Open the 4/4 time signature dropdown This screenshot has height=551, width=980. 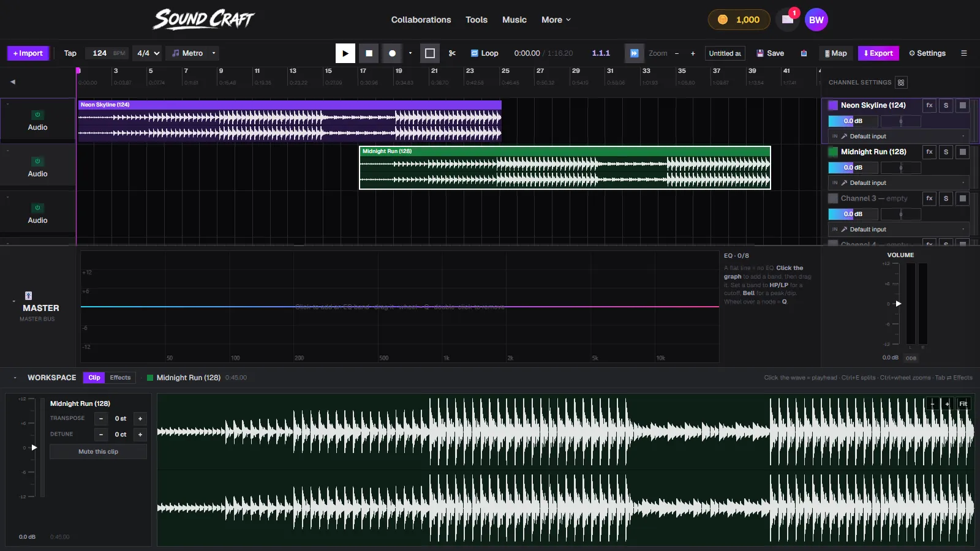[148, 53]
